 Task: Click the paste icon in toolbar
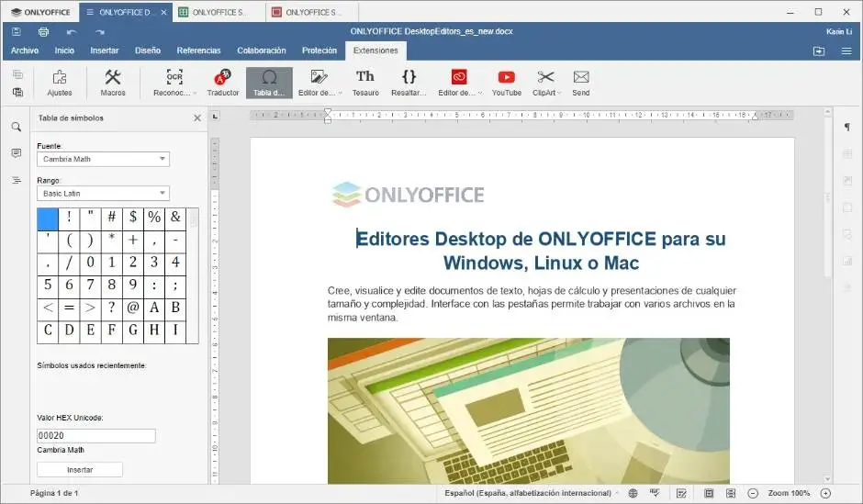[17, 92]
